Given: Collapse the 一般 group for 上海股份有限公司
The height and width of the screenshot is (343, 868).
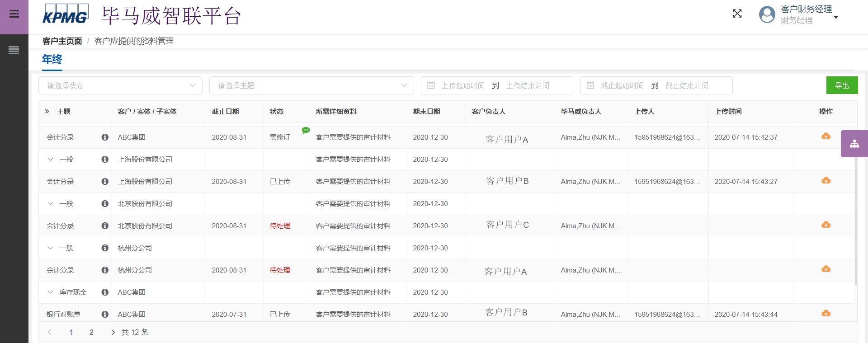Looking at the screenshot, I should point(51,160).
